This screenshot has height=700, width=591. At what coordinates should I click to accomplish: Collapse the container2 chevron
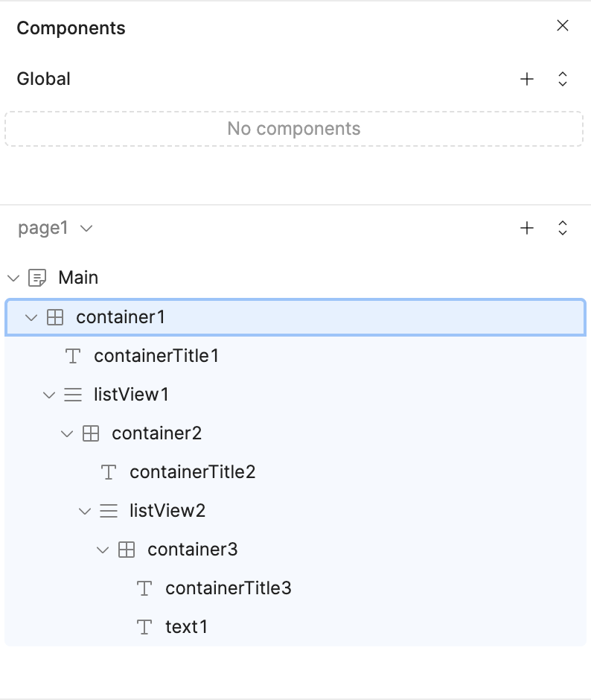[x=67, y=433]
